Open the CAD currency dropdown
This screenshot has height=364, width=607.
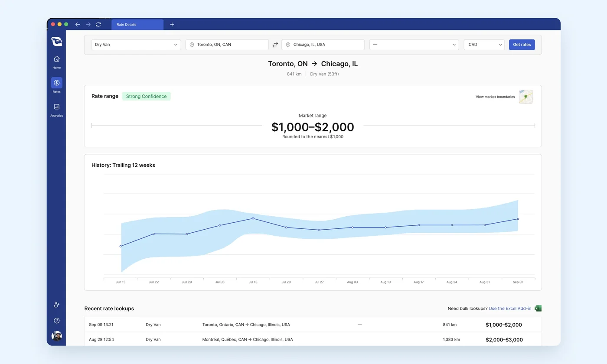coord(484,45)
